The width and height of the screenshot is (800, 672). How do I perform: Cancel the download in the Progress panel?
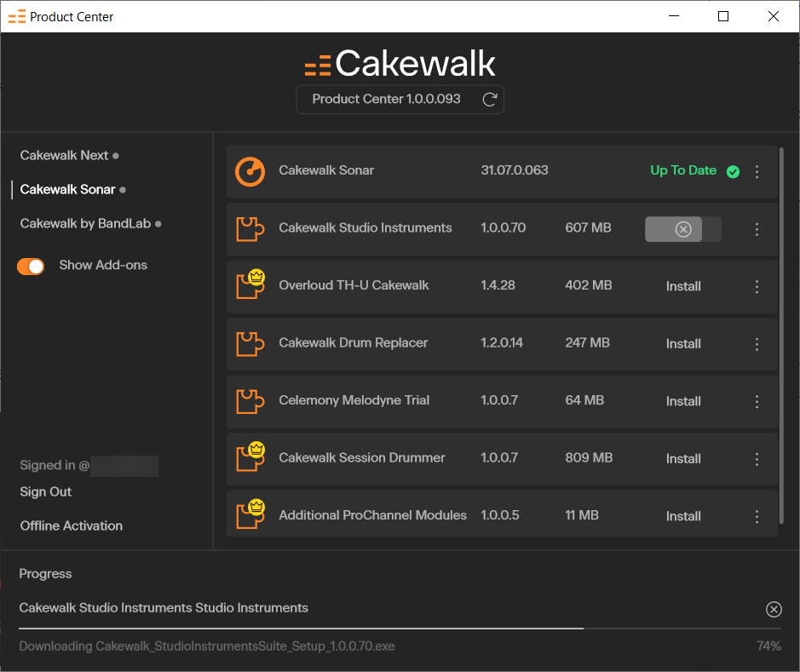(774, 609)
